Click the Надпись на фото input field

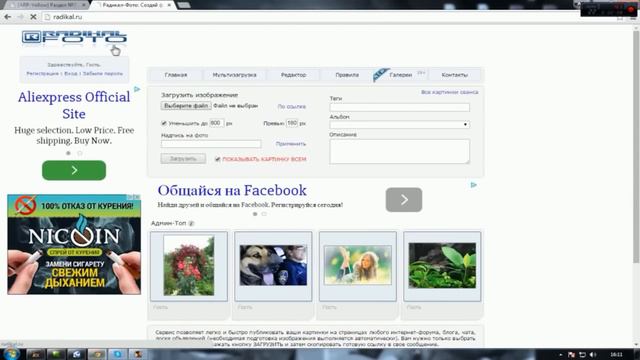click(211, 144)
